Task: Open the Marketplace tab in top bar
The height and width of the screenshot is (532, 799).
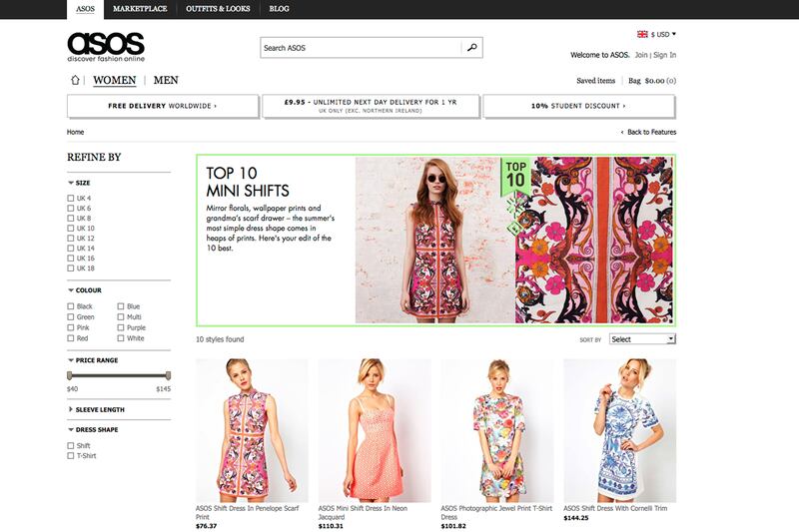Action: tap(140, 9)
